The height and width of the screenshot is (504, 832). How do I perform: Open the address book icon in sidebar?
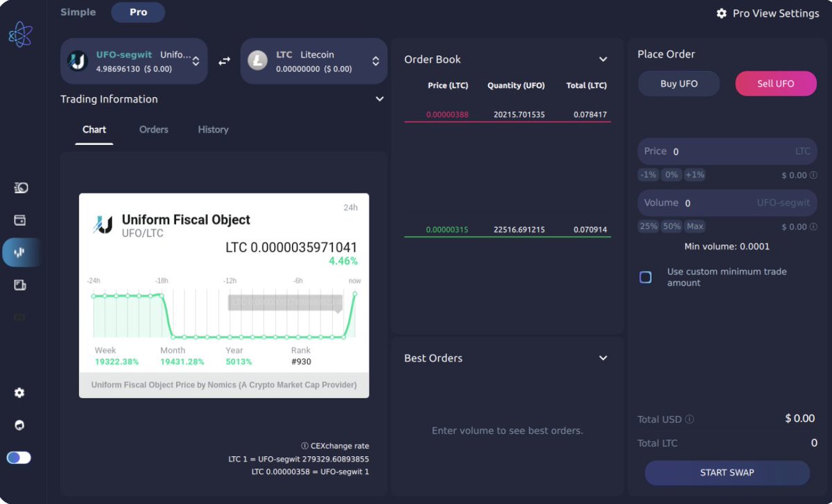pyautogui.click(x=20, y=285)
